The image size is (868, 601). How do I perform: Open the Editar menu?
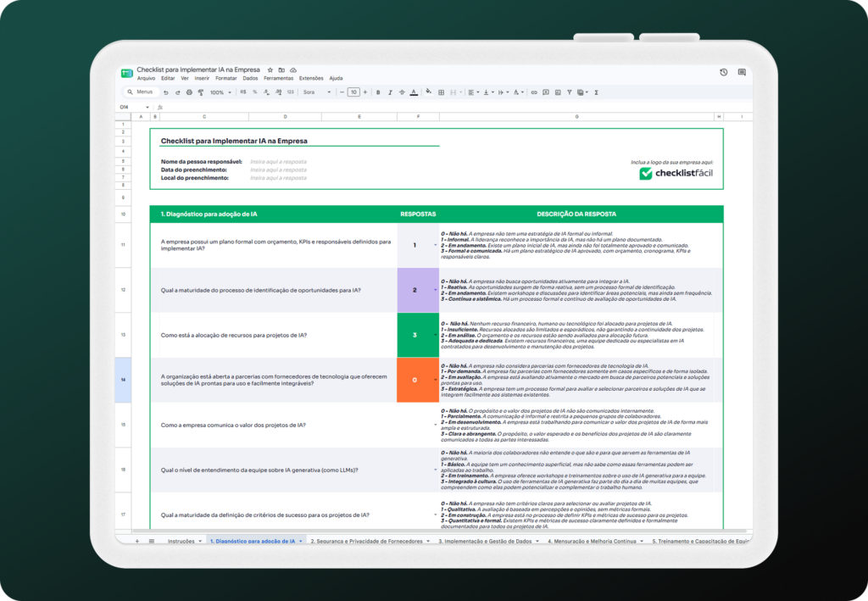pyautogui.click(x=168, y=78)
